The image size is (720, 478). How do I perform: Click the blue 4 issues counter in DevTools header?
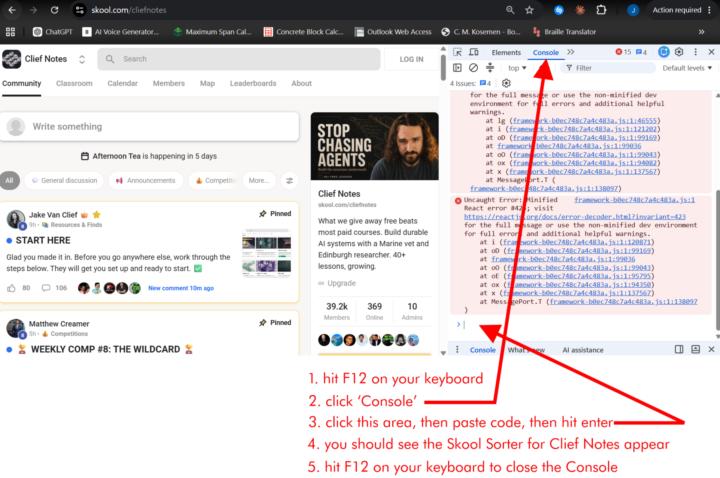641,52
